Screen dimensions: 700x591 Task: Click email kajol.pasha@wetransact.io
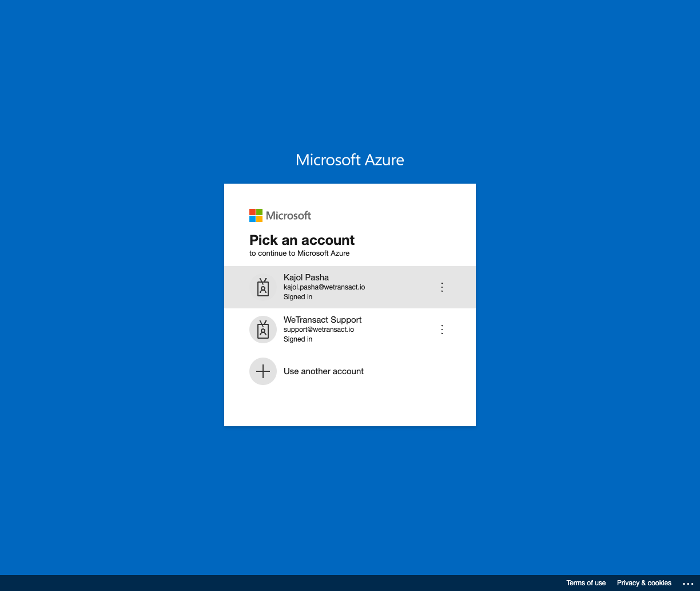[x=324, y=287]
